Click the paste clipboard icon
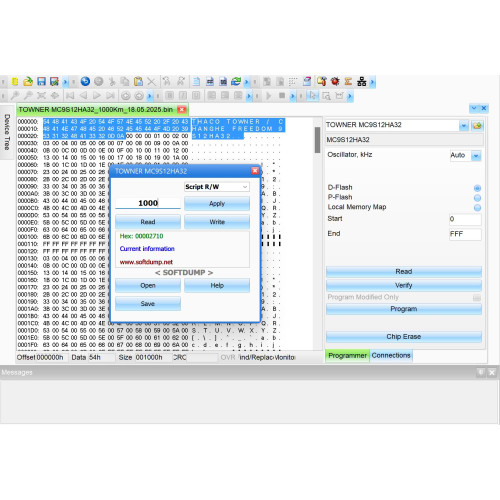 (138, 81)
